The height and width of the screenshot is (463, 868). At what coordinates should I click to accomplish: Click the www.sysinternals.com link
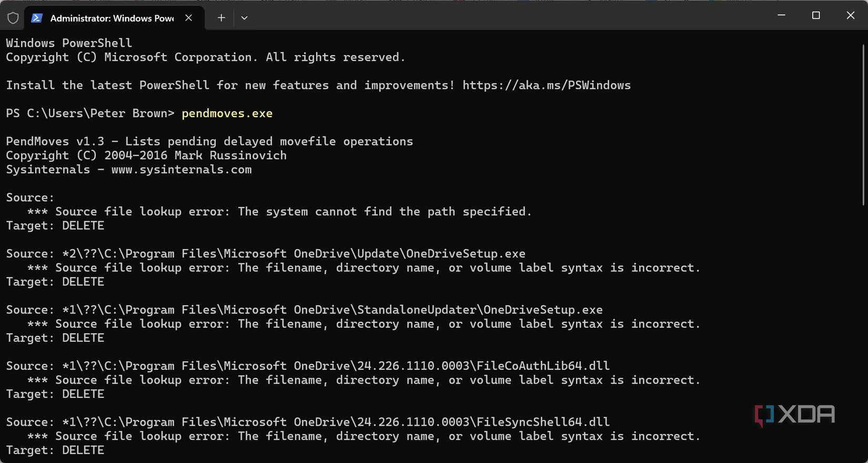coord(181,169)
